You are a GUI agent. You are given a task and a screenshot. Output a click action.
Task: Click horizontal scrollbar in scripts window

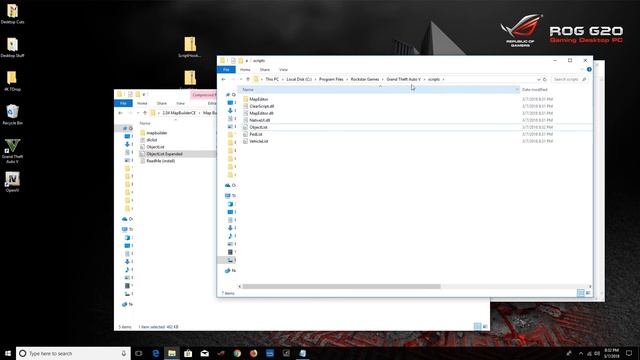pyautogui.click(x=342, y=286)
